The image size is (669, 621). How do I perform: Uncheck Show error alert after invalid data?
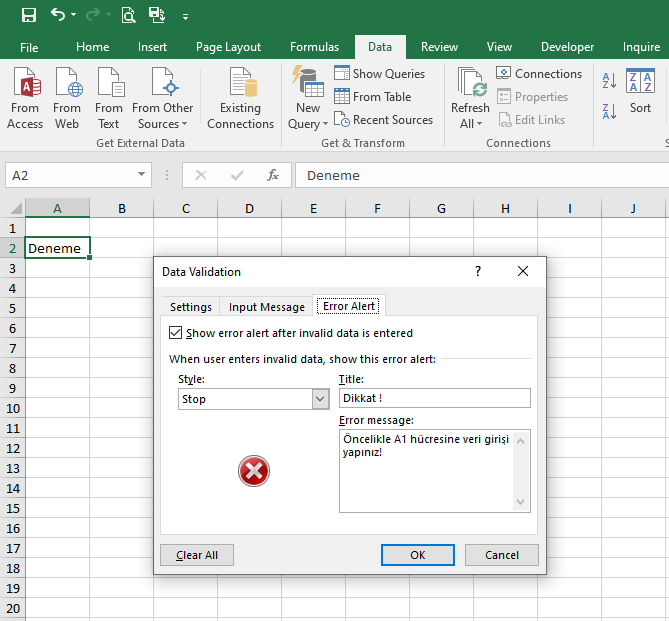(176, 333)
